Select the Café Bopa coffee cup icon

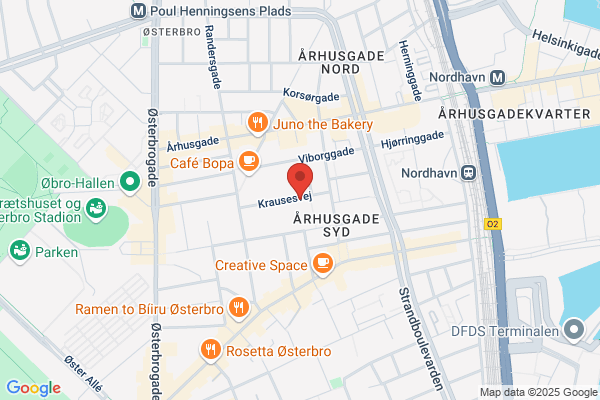(249, 162)
